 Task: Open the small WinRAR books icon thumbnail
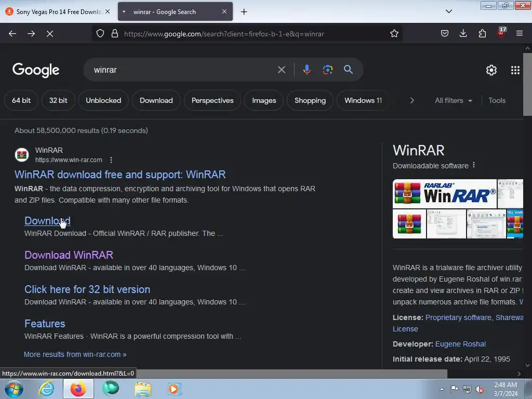click(409, 224)
